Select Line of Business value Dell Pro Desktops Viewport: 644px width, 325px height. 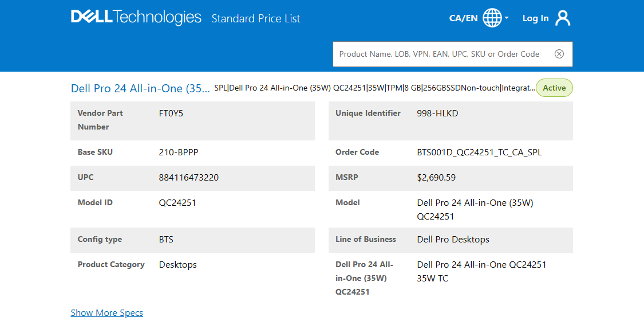pos(453,240)
